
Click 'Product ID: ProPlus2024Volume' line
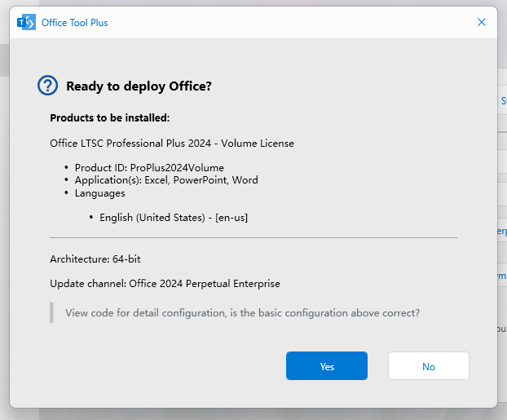pos(149,168)
